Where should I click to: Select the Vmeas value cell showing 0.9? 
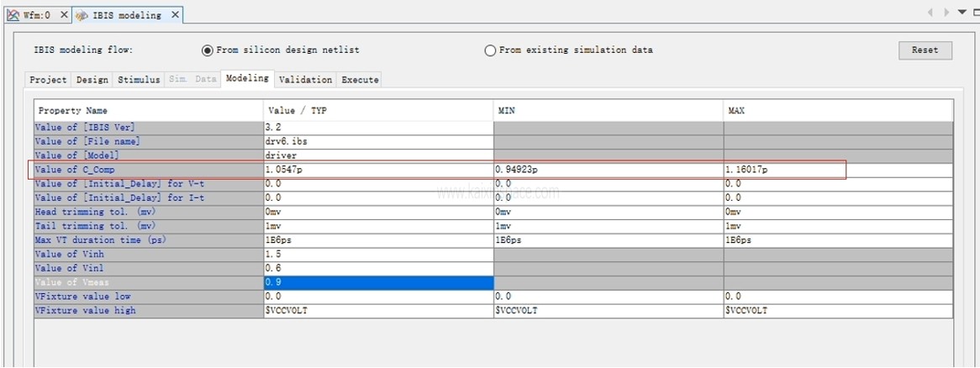(377, 283)
